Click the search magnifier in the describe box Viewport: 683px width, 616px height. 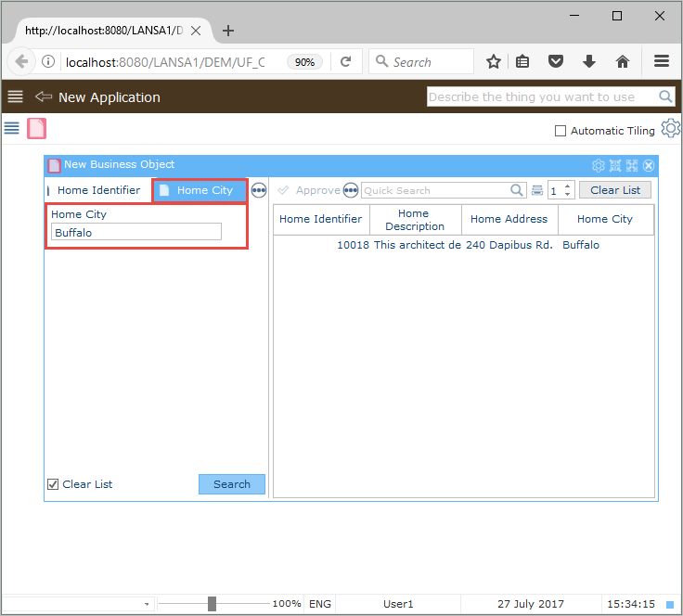pos(665,96)
